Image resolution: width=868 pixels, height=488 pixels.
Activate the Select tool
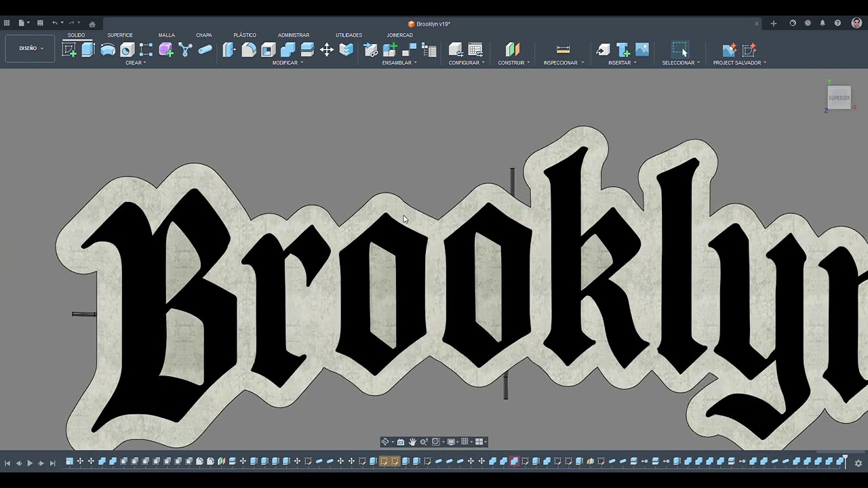pos(679,49)
